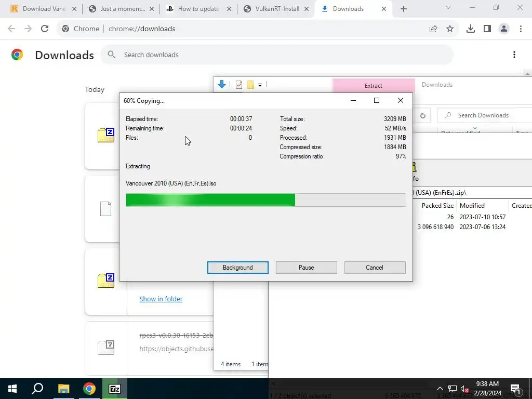Open Chrome from taskbar
This screenshot has height=399, width=532.
pos(89,389)
